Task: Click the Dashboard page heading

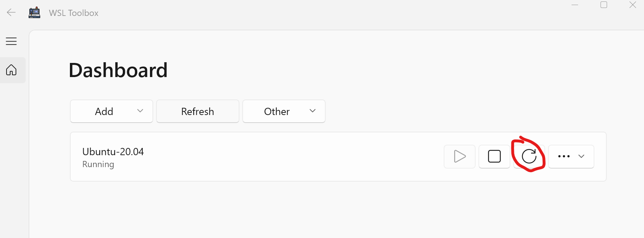Action: 118,70
